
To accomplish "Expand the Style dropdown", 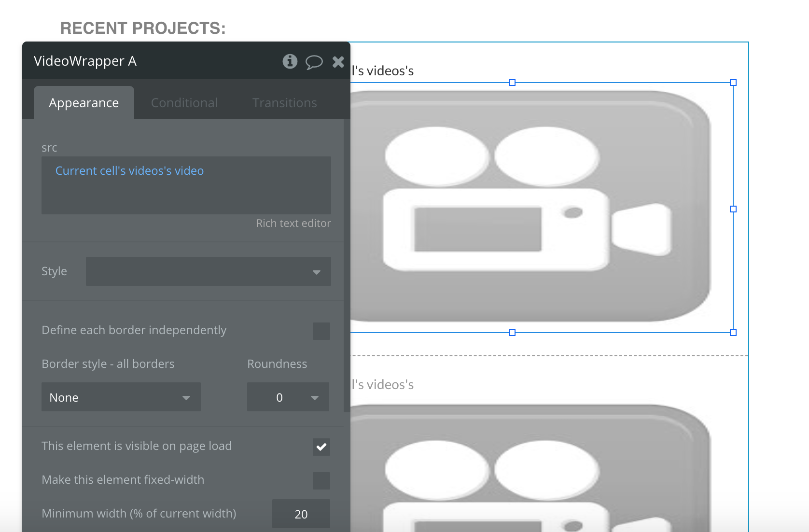I will point(208,271).
